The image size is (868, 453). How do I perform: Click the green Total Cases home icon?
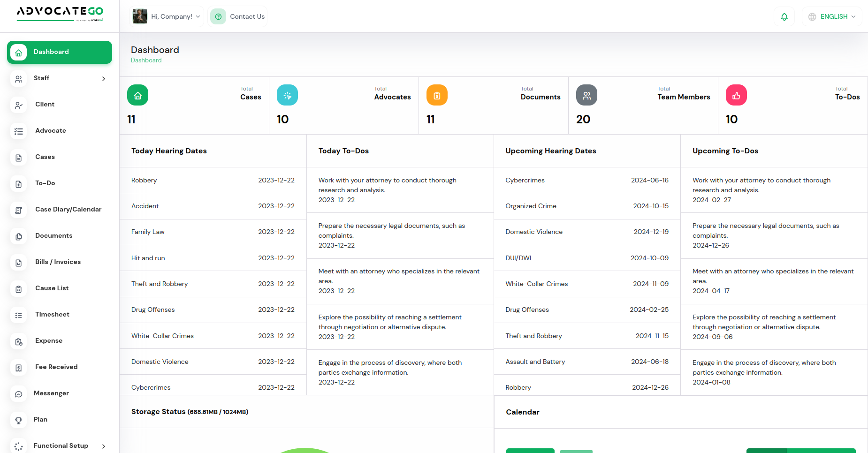tap(137, 95)
